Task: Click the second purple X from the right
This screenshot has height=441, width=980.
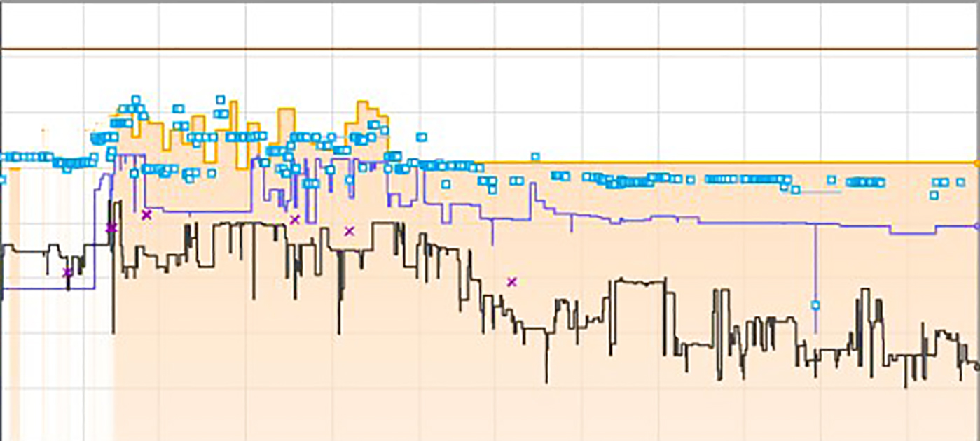Action: (x=350, y=231)
